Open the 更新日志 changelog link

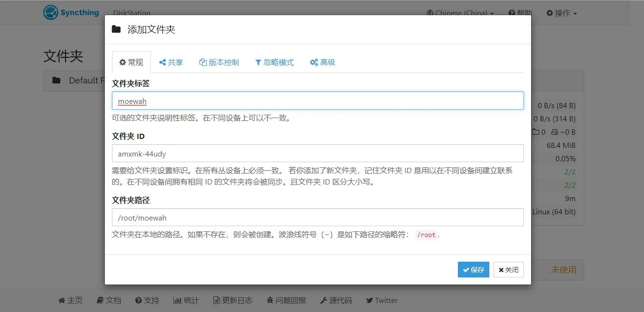coord(233,300)
